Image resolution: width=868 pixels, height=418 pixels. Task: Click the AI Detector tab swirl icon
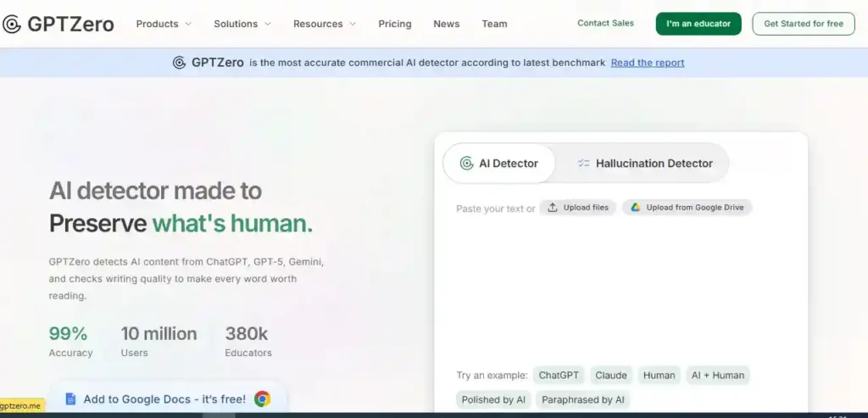pos(467,164)
